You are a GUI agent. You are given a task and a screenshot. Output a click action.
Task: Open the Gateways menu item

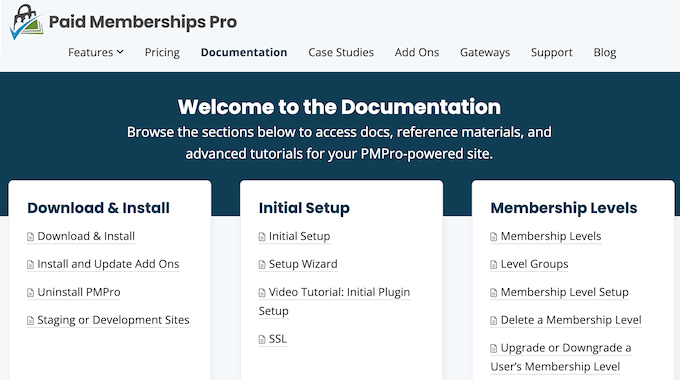coord(485,52)
